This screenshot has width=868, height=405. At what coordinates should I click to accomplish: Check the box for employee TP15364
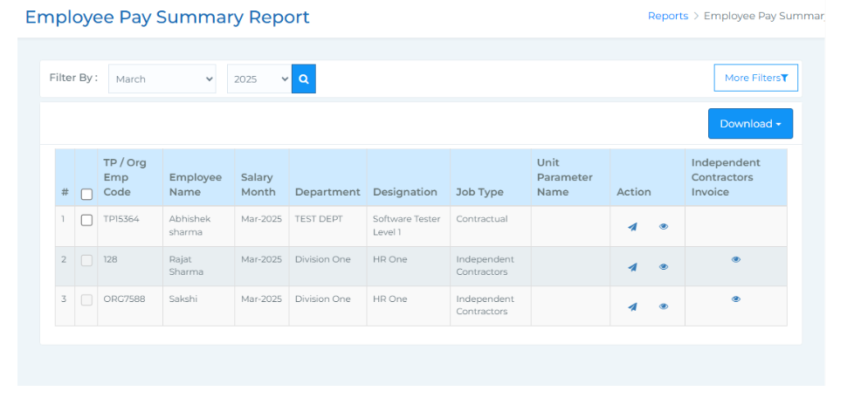[86, 220]
